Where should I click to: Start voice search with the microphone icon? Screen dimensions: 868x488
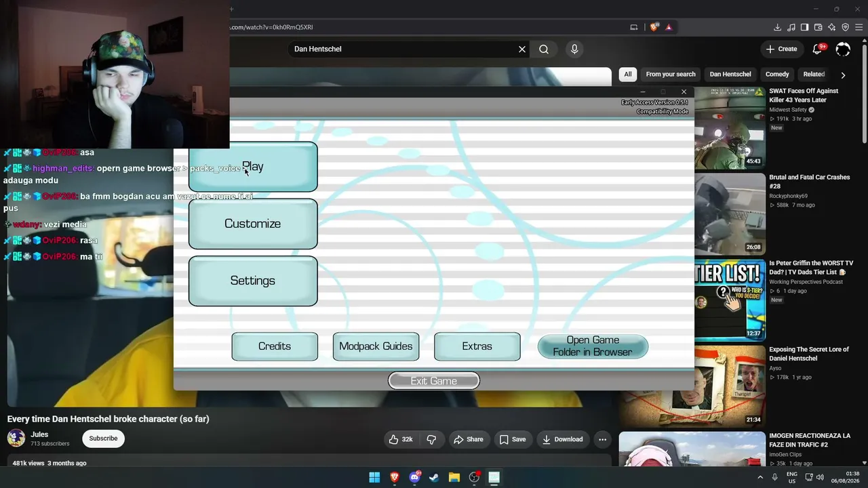pyautogui.click(x=574, y=49)
